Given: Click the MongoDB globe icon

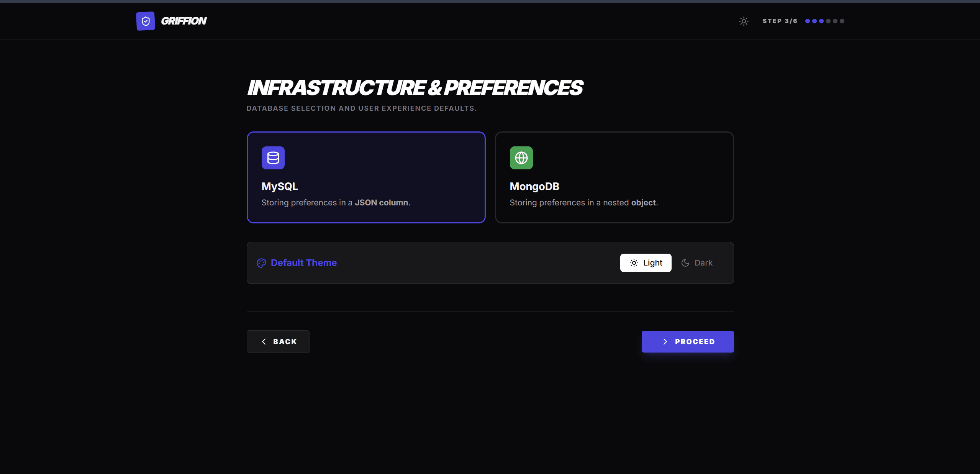Looking at the screenshot, I should pyautogui.click(x=521, y=158).
